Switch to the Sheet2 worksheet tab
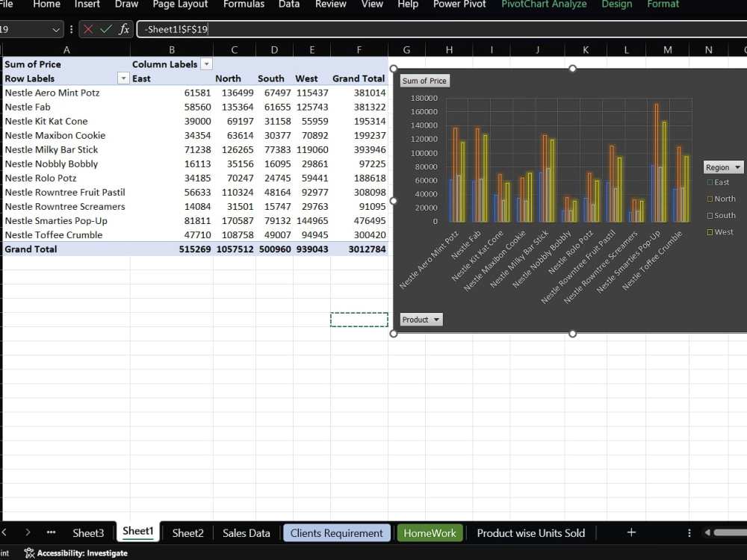This screenshot has height=560, width=747. [187, 533]
